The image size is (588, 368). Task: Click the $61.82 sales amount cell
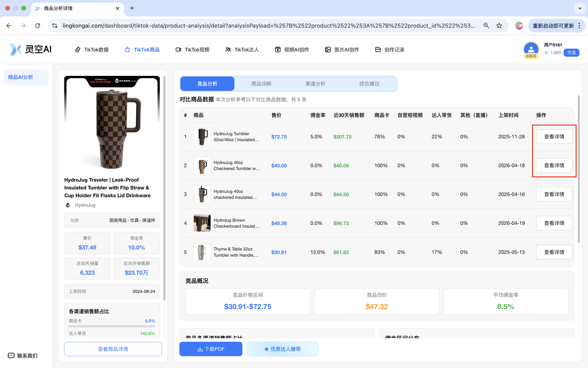click(x=341, y=252)
